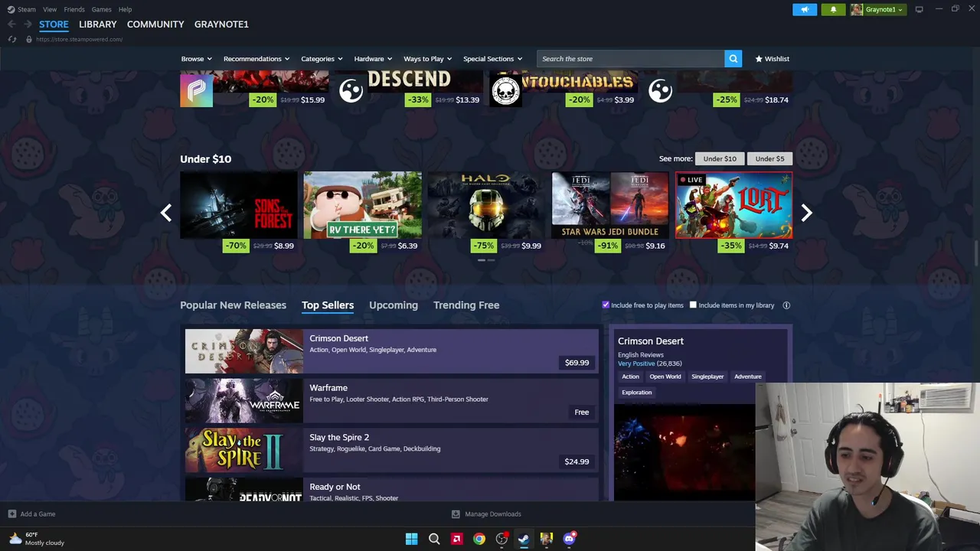Screen dimensions: 980x551
Task: Open the Sons of the Forest thumbnail
Action: 238,205
